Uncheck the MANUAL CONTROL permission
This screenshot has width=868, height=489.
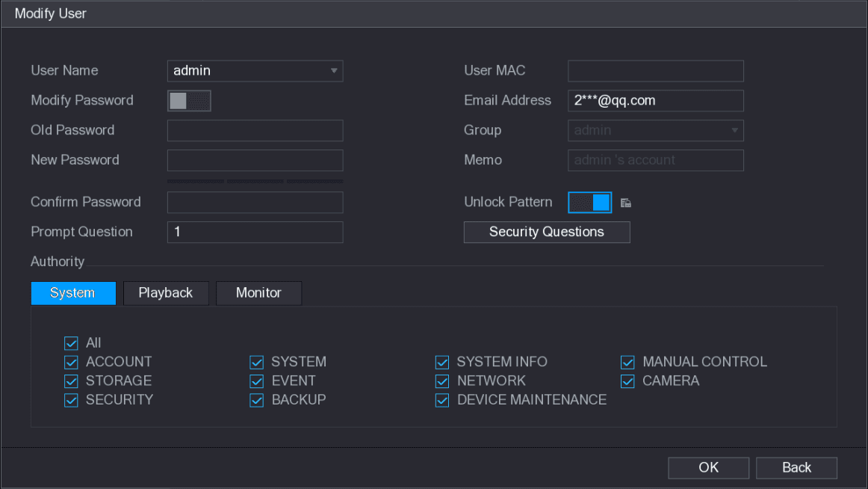click(627, 362)
